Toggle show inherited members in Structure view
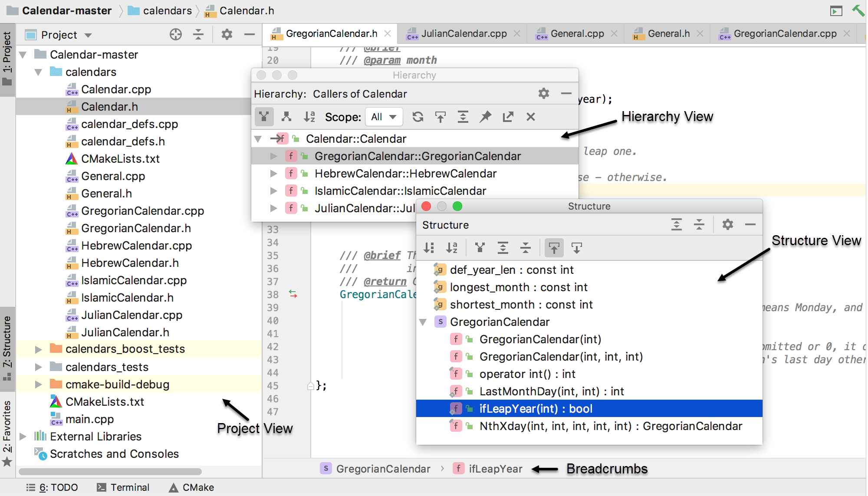Image resolution: width=868 pixels, height=496 pixels. (554, 248)
